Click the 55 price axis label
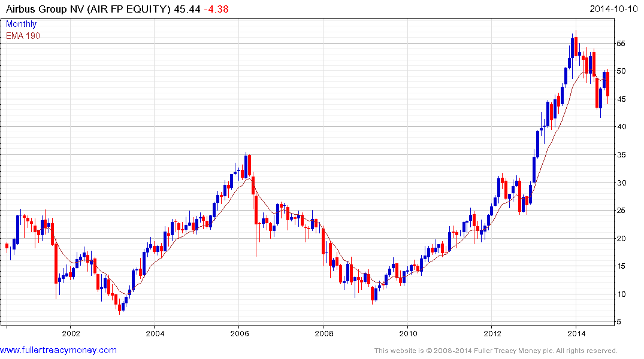Screen dimensions: 644x359 [x=621, y=44]
